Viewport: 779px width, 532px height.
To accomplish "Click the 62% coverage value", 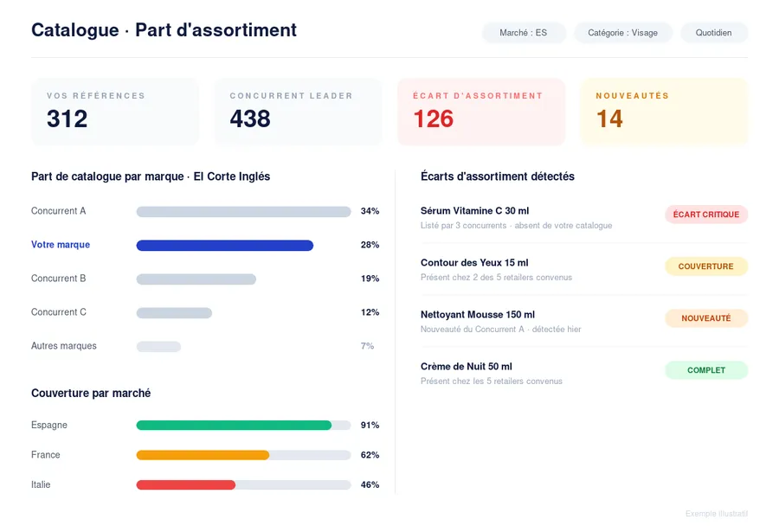I will click(370, 455).
